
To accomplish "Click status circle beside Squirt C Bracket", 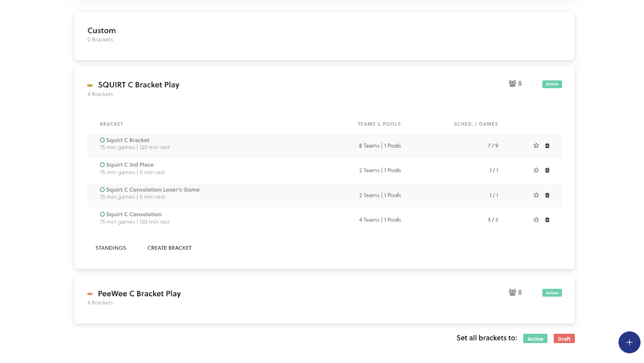I will pyautogui.click(x=102, y=140).
